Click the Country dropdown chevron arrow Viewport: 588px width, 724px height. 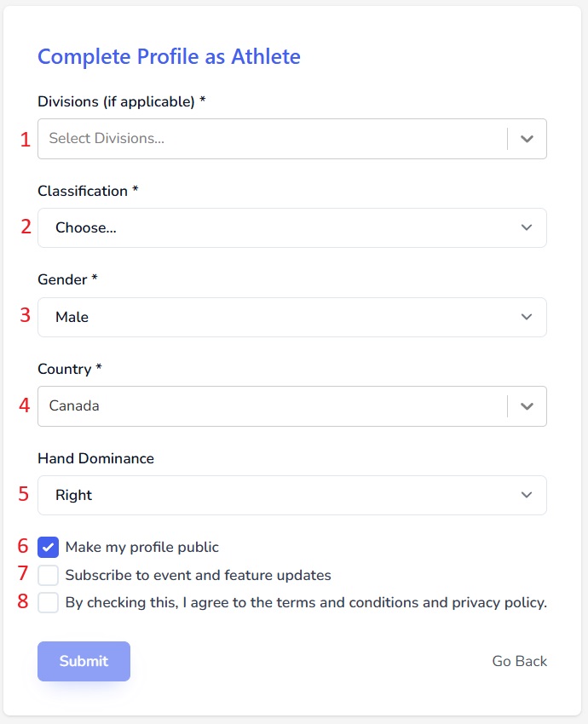click(527, 406)
